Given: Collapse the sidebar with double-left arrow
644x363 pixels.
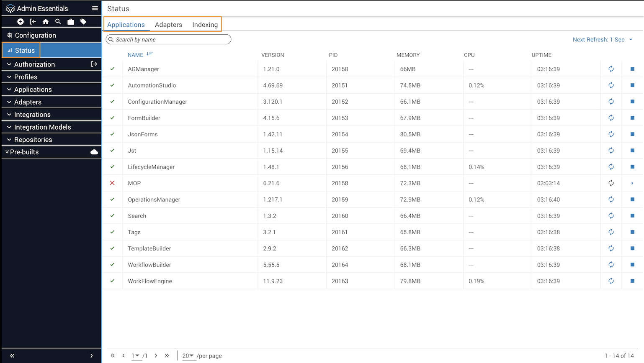Looking at the screenshot, I should click(x=12, y=355).
